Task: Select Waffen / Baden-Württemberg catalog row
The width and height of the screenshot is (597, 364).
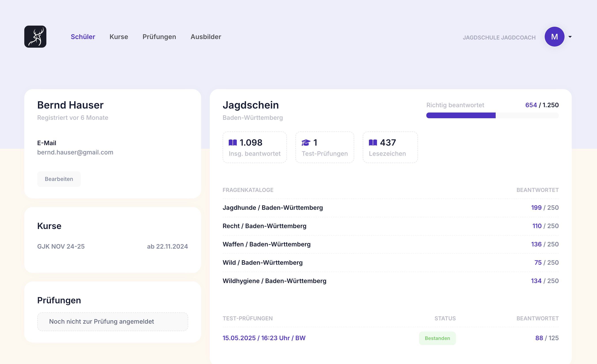Action: click(x=266, y=244)
